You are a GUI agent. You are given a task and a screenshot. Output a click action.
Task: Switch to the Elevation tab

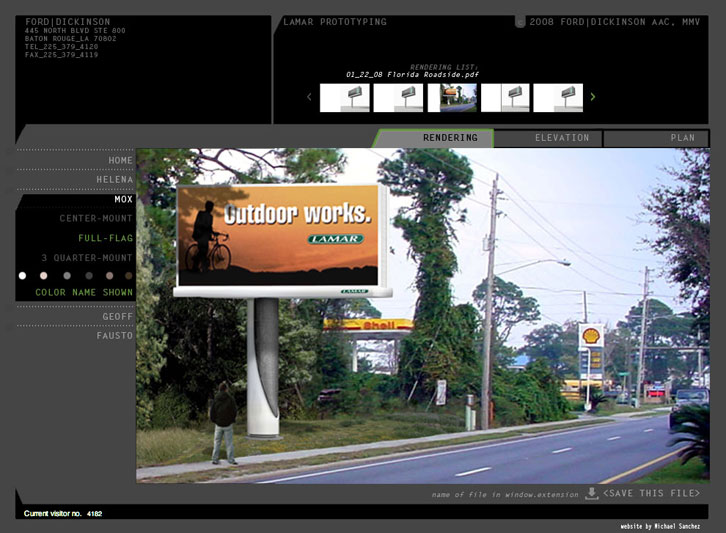pyautogui.click(x=548, y=138)
